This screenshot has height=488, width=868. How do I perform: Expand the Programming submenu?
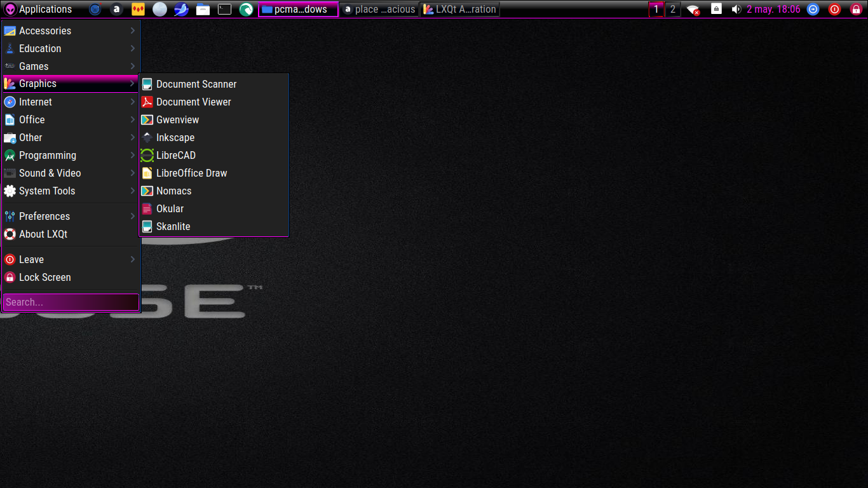point(71,155)
